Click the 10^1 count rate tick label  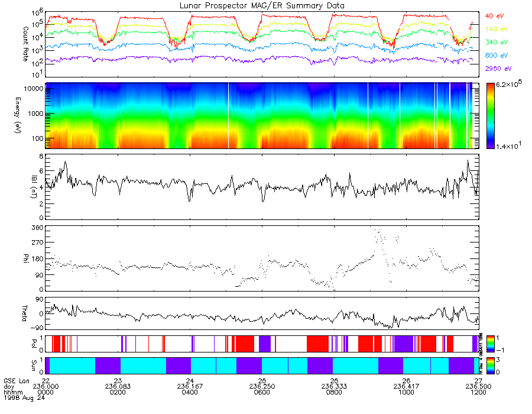tap(37, 73)
